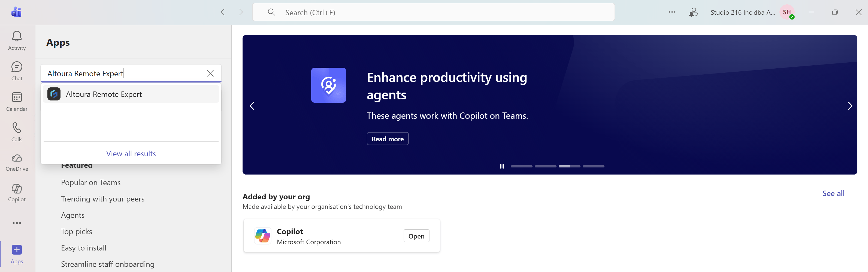Show next banner slide
The width and height of the screenshot is (868, 272).
pyautogui.click(x=850, y=106)
